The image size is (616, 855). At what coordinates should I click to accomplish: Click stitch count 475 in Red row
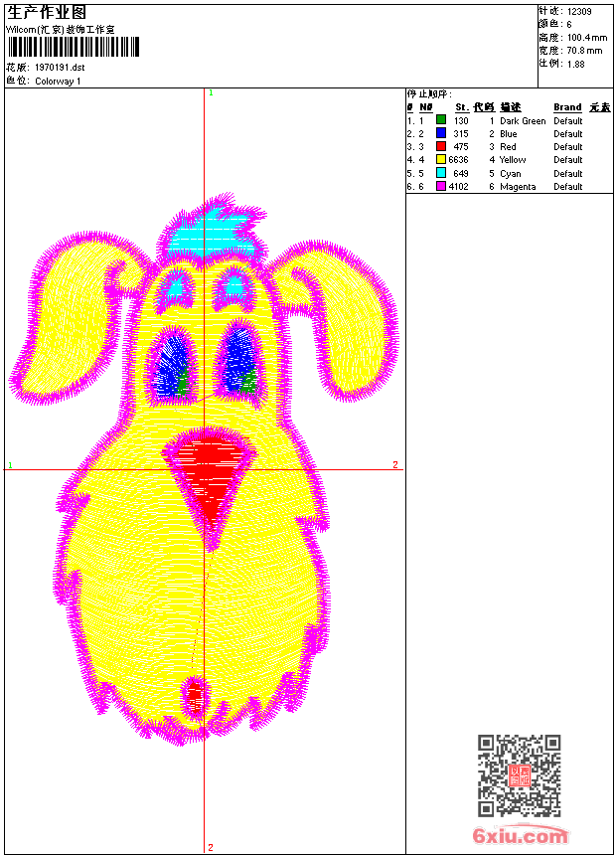point(461,147)
